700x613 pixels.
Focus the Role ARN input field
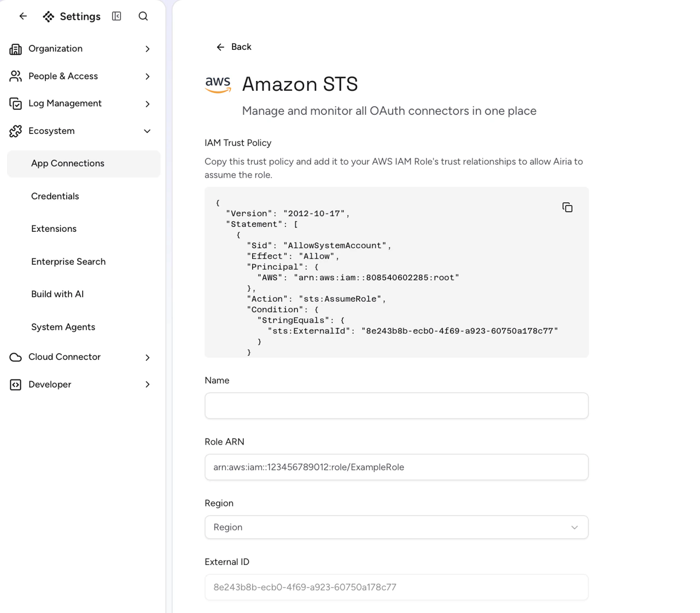(396, 467)
